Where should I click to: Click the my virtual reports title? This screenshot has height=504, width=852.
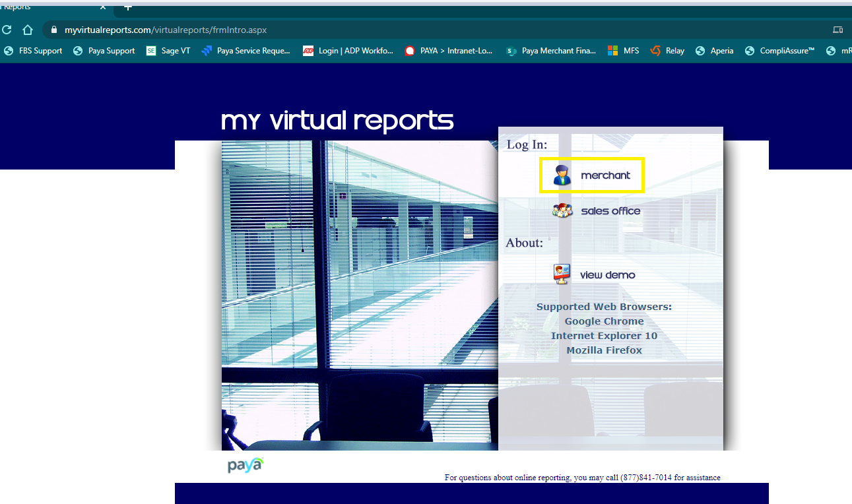(x=337, y=121)
